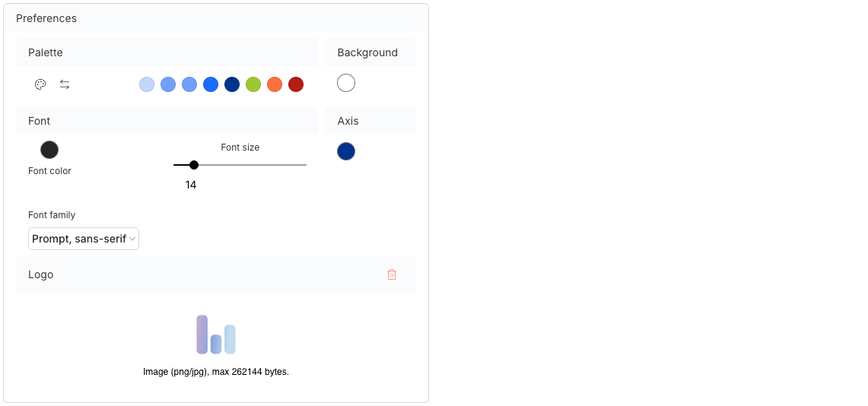Click the uploaded bar chart logo image
This screenshot has width=868, height=406.
[x=216, y=335]
